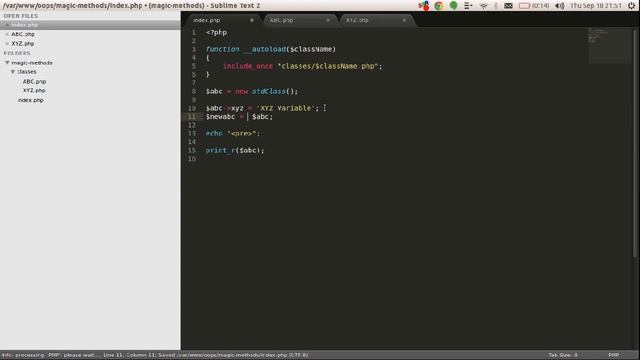Close XYZ.php from Open Files list
Viewport: 640px width, 360px height.
pos(7,44)
